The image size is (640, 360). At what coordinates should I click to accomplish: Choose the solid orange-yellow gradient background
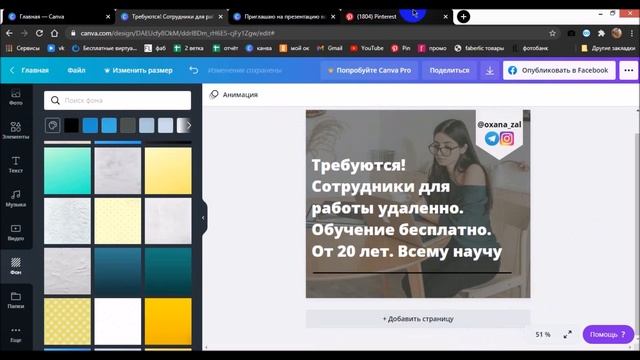tap(168, 321)
